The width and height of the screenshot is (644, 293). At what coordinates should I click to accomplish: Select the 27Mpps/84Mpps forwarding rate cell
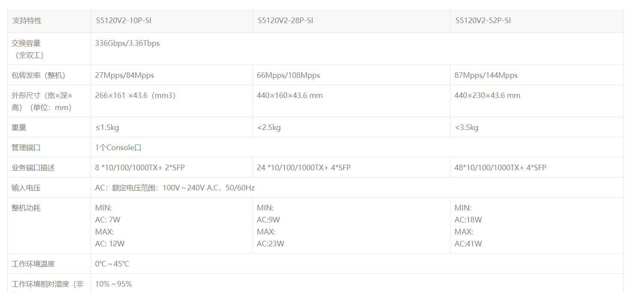(x=125, y=75)
